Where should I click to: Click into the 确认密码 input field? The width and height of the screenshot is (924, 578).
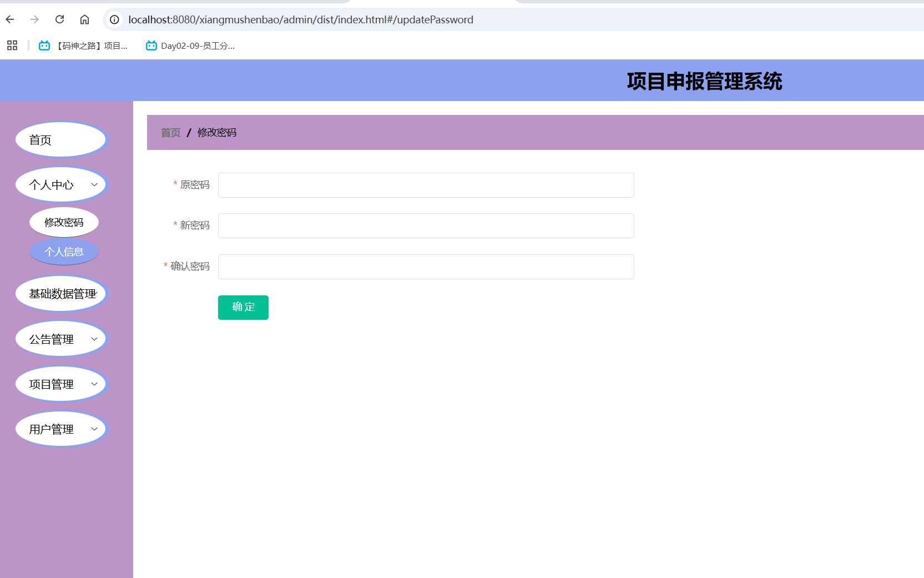[426, 267]
